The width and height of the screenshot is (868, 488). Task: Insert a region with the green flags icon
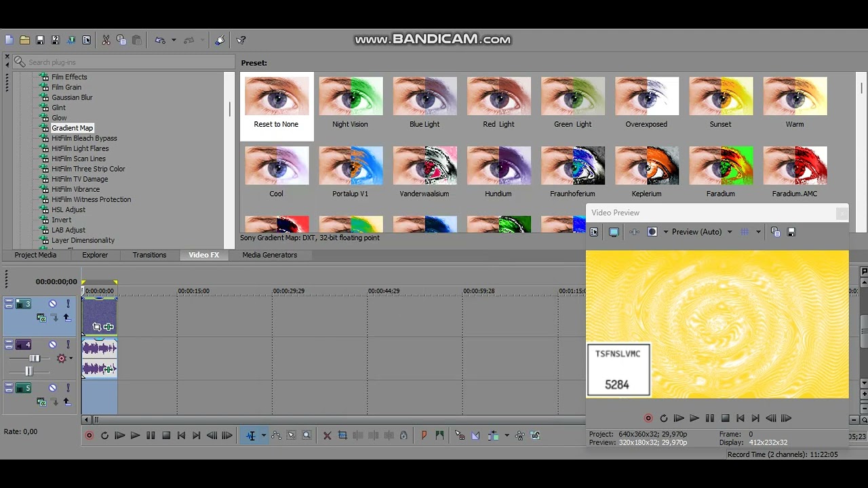pyautogui.click(x=439, y=436)
